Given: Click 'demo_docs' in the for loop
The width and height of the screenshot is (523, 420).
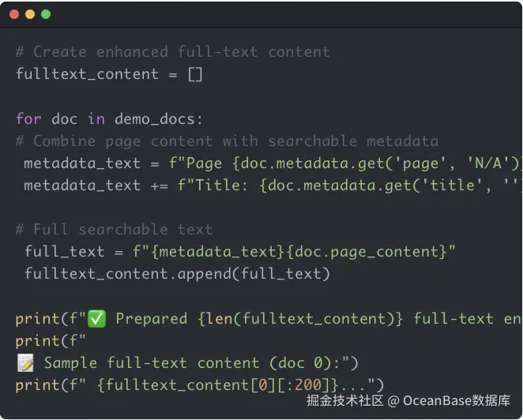Looking at the screenshot, I should [155, 119].
